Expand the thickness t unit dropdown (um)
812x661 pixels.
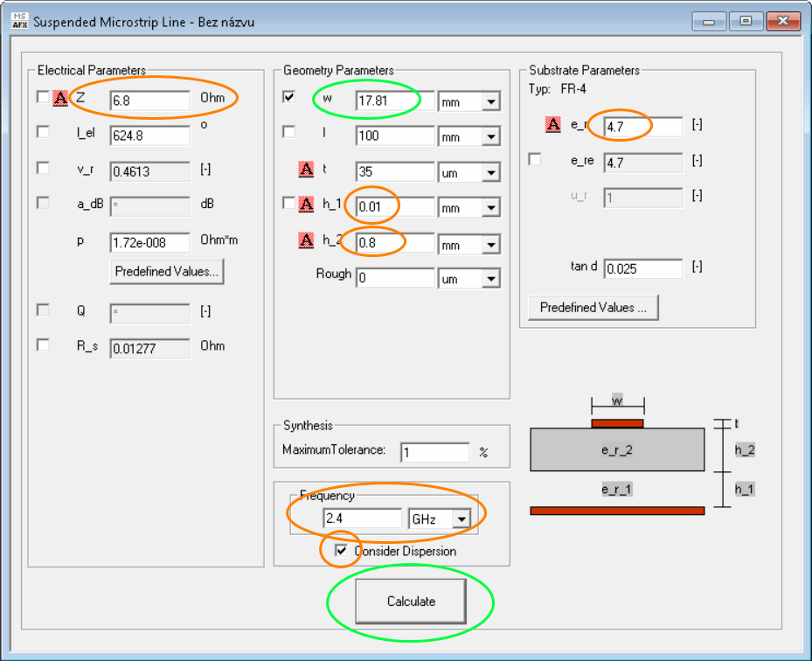[x=490, y=174]
